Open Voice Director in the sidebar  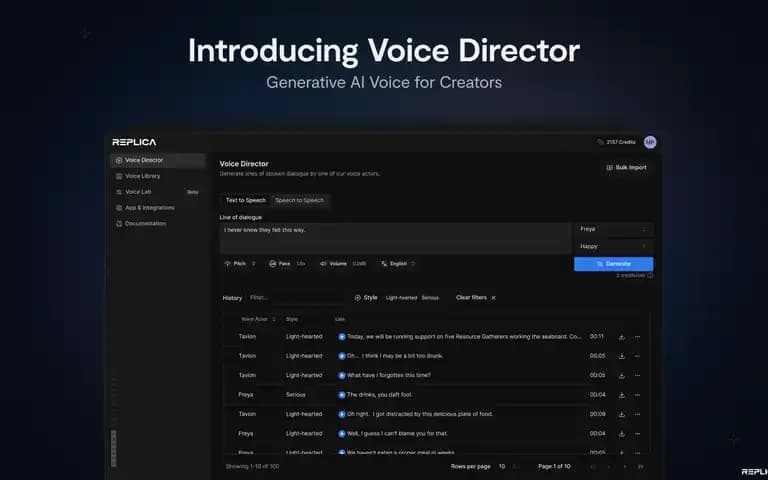157,160
